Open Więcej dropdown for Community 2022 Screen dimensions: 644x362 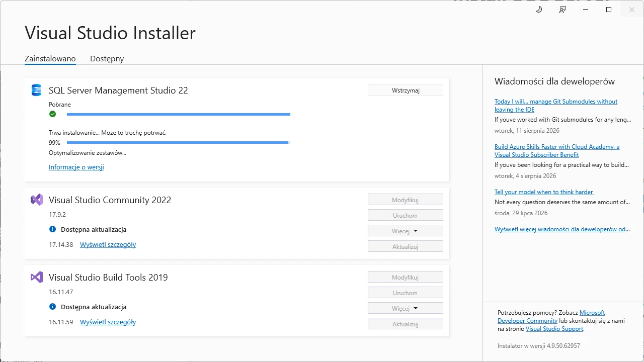click(406, 231)
